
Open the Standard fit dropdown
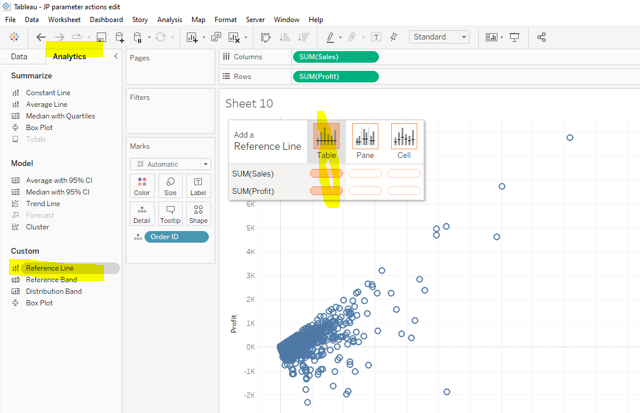[439, 37]
